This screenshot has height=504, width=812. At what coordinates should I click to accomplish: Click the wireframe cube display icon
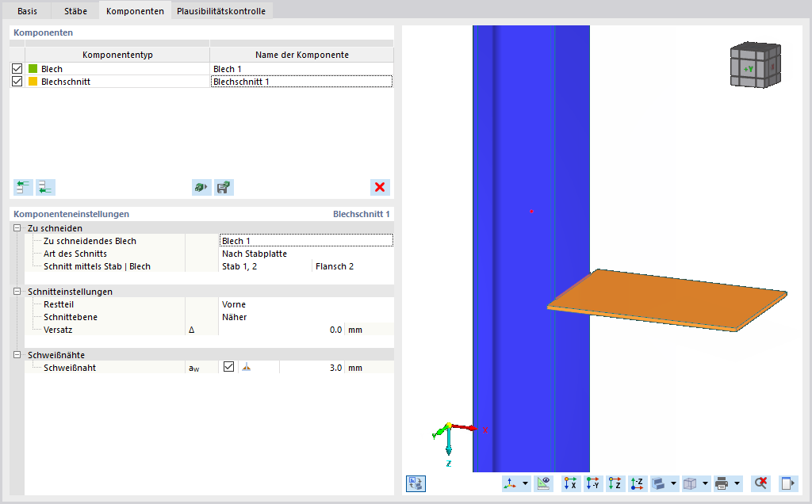point(691,483)
